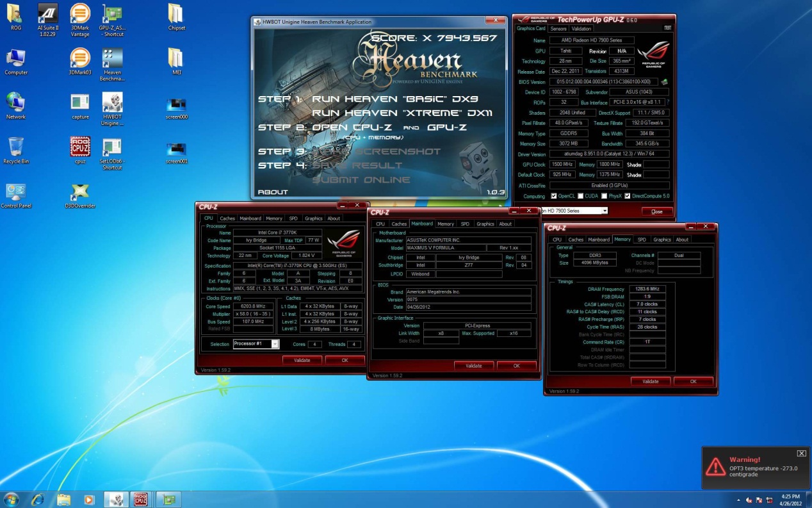The image size is (812, 508).
Task: Switch to the Validation tab in GPU-Z
Action: [x=581, y=28]
